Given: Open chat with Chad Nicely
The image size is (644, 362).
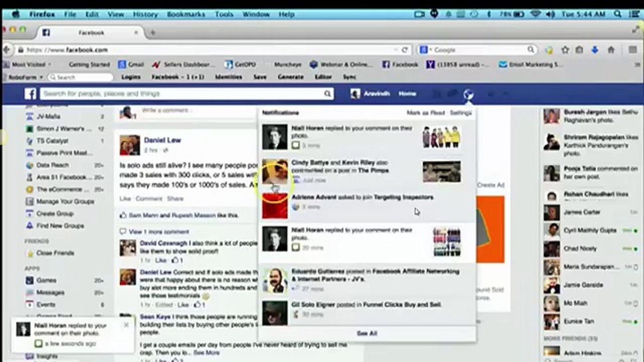Looking at the screenshot, I should (x=591, y=248).
